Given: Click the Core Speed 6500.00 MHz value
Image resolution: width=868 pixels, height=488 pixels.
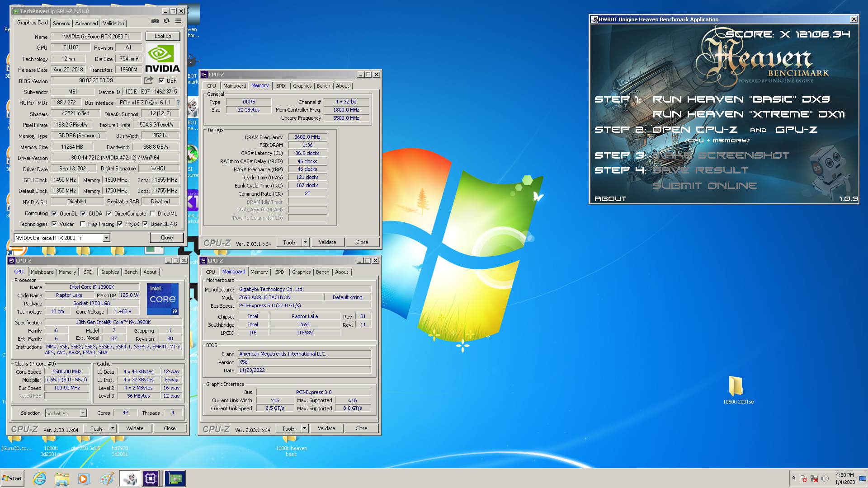Looking at the screenshot, I should pyautogui.click(x=66, y=371).
